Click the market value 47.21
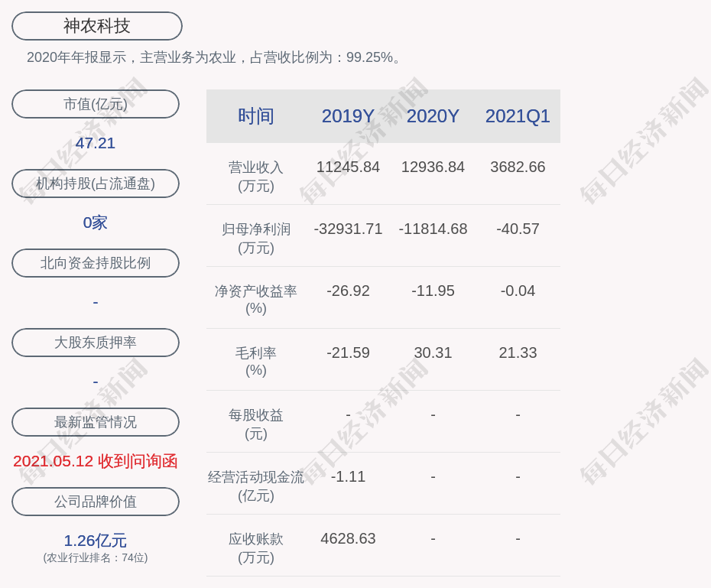The width and height of the screenshot is (711, 588). pos(96,143)
